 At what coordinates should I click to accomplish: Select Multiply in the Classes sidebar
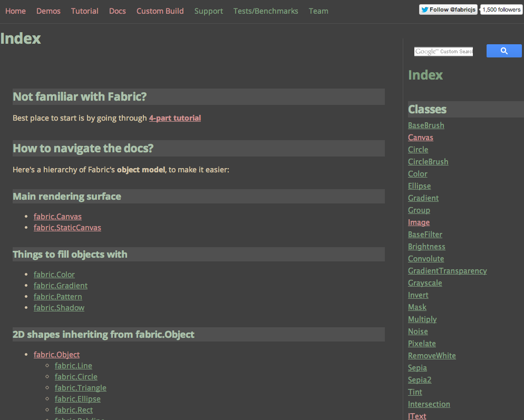click(x=422, y=319)
